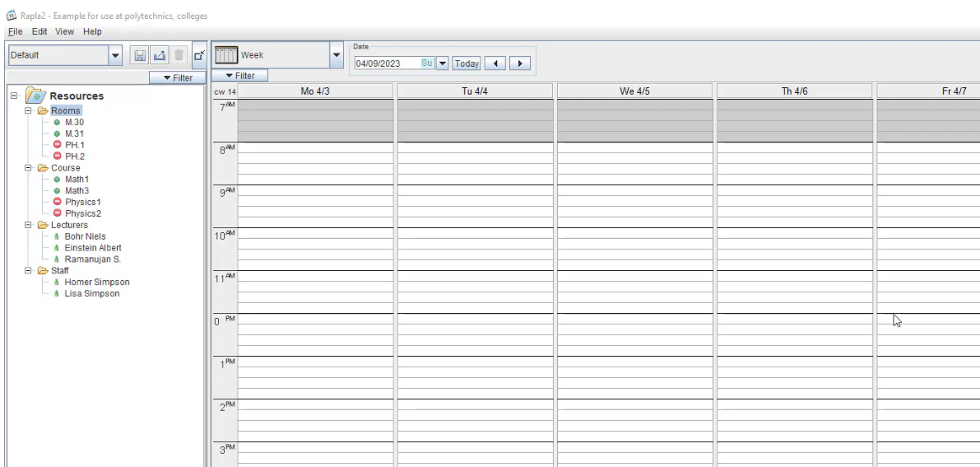The width and height of the screenshot is (980, 467).
Task: Open the Week view type dropdown arrow
Action: click(x=337, y=55)
